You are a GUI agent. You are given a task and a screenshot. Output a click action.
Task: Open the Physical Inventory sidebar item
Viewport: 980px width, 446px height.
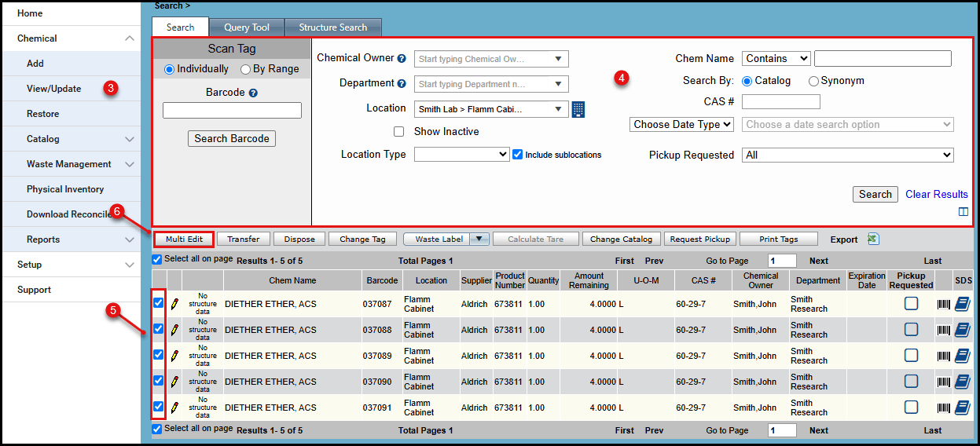click(70, 189)
